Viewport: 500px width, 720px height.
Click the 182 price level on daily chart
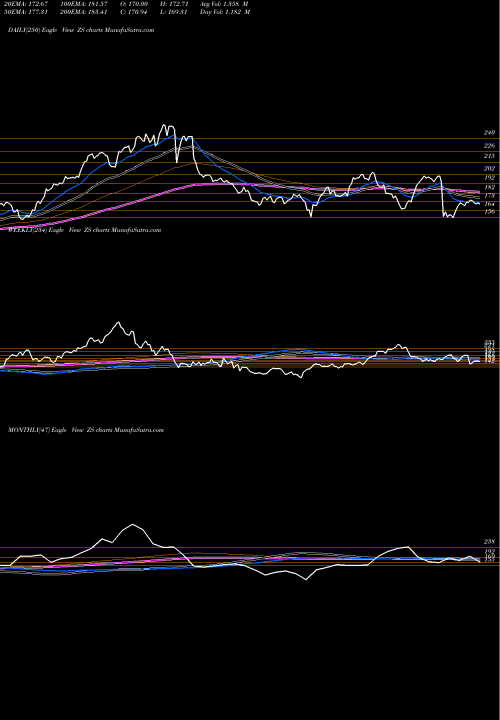coord(489,187)
